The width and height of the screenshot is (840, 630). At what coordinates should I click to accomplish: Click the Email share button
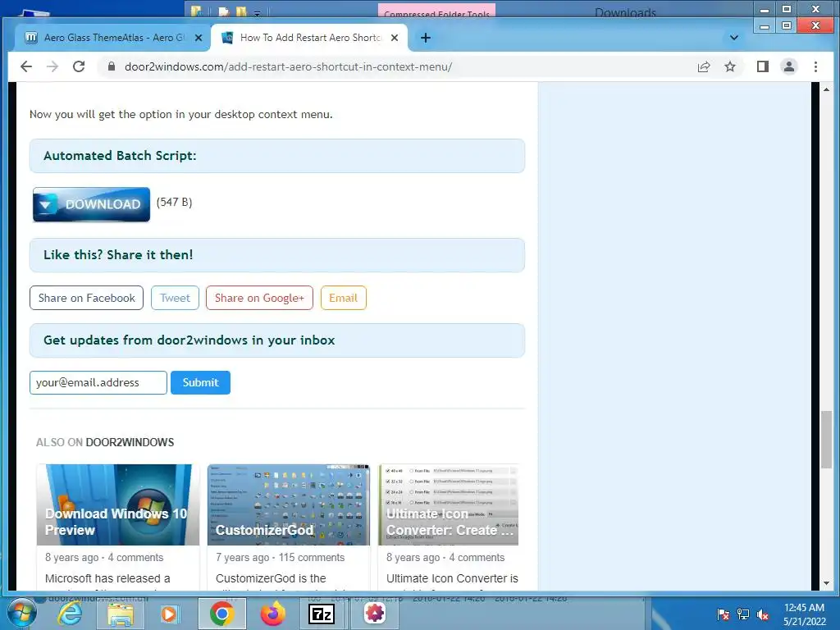tap(344, 298)
